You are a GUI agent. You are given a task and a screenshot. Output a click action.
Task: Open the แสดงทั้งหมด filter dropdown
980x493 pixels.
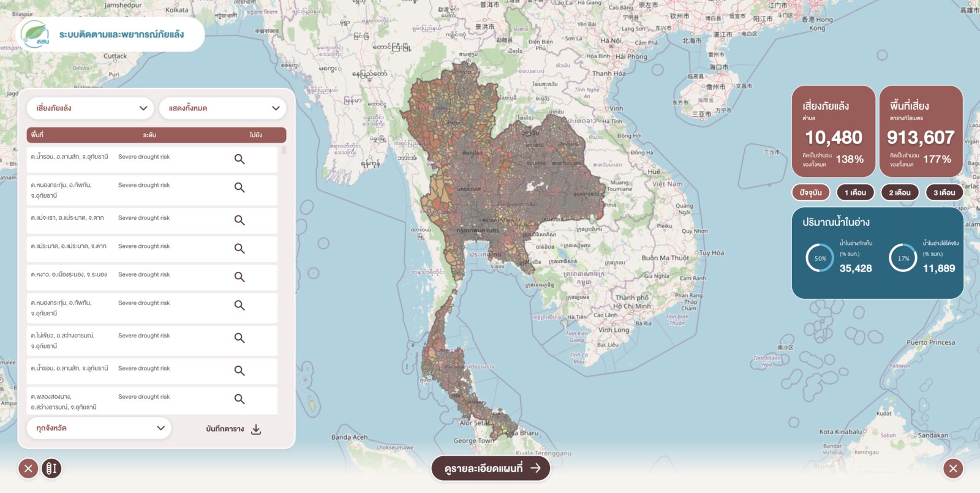point(223,108)
